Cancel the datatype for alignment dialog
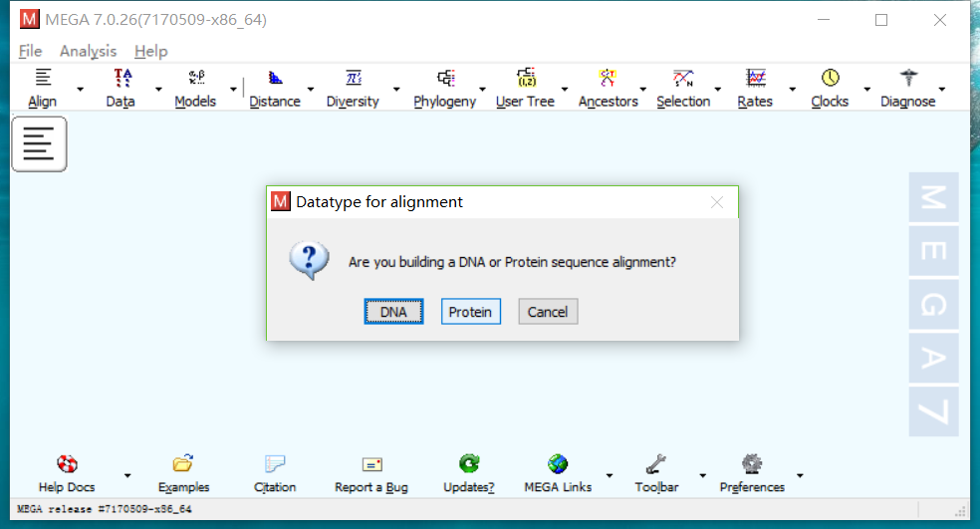This screenshot has height=529, width=980. pyautogui.click(x=548, y=312)
